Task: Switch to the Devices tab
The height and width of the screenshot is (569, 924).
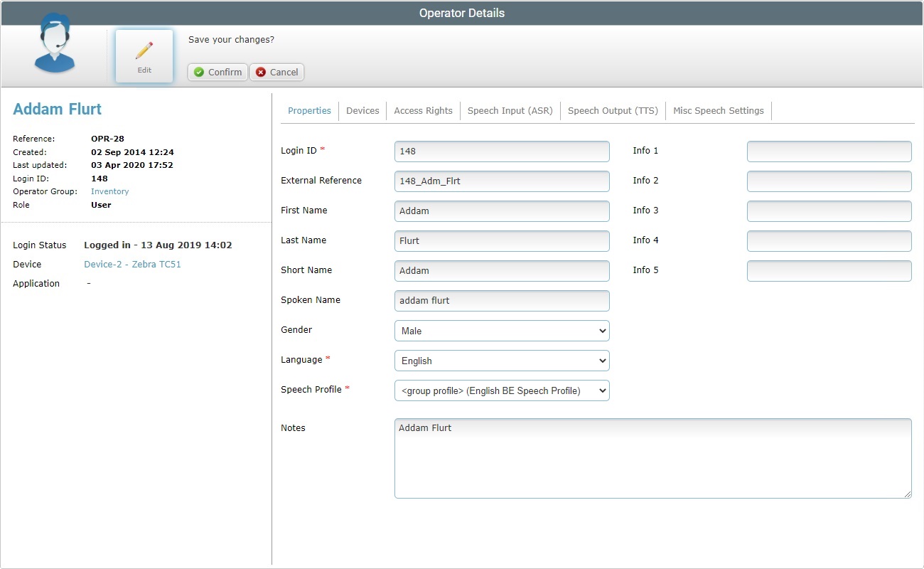Action: [362, 110]
